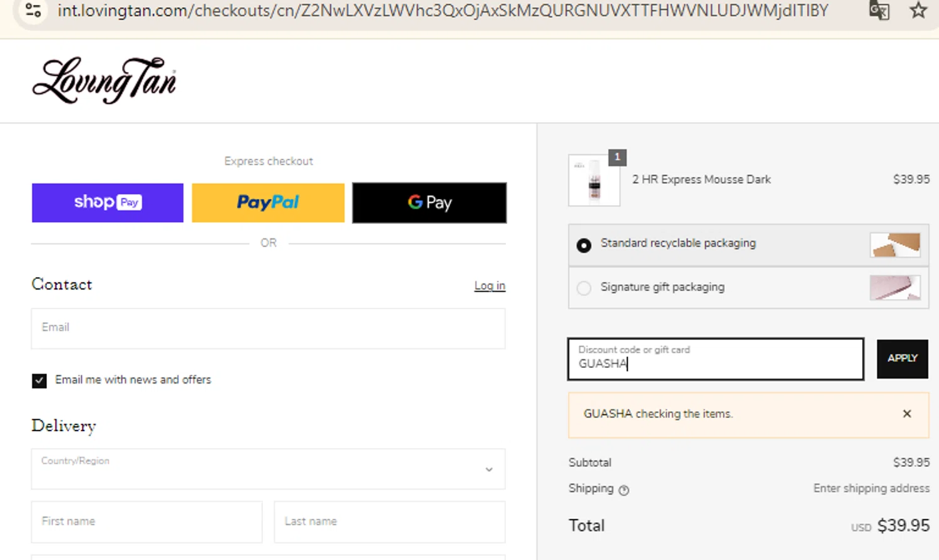This screenshot has width=939, height=560.
Task: Click the Total amount $39.95
Action: [x=903, y=526]
